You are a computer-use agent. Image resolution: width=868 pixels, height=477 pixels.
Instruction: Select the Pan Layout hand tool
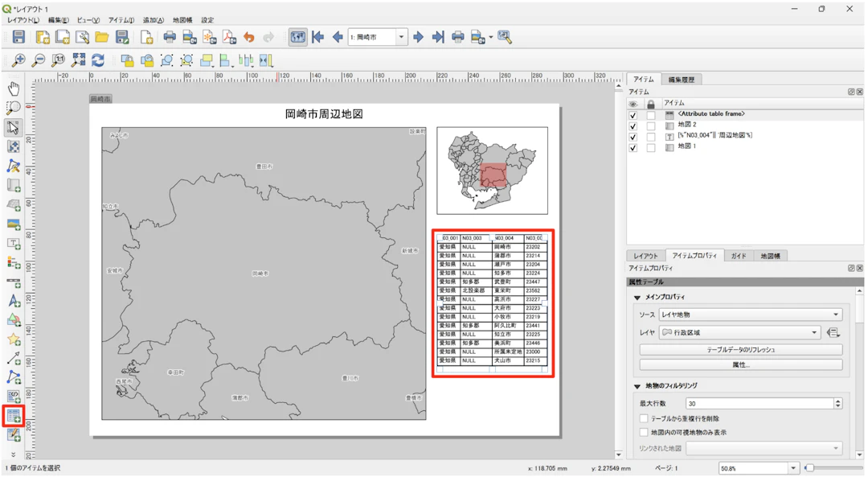pos(14,88)
